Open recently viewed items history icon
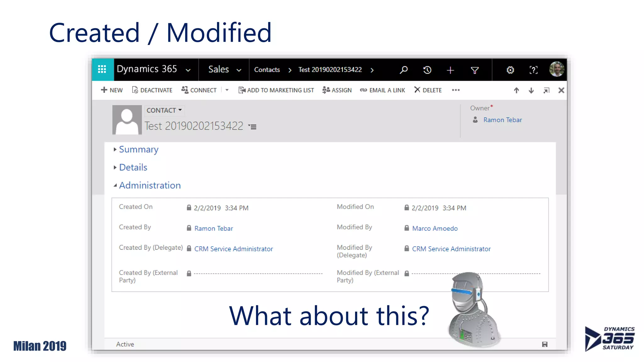The image size is (644, 362). [x=427, y=70]
